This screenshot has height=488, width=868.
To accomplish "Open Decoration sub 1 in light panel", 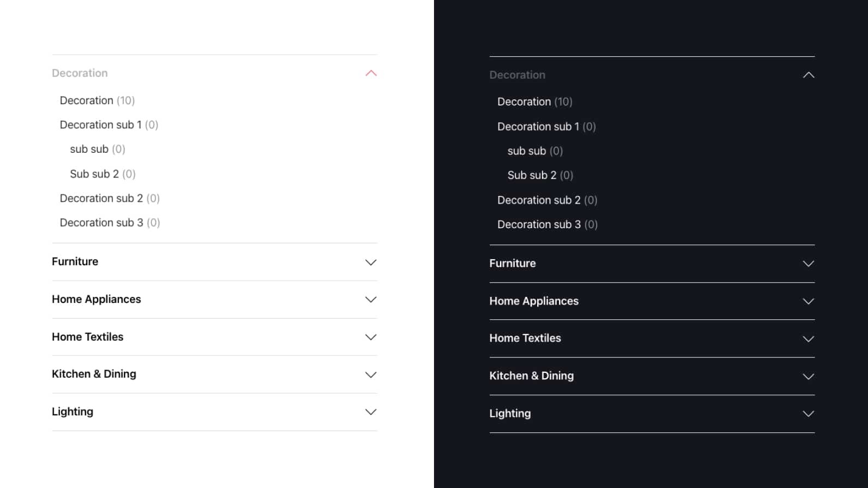I will coord(109,125).
